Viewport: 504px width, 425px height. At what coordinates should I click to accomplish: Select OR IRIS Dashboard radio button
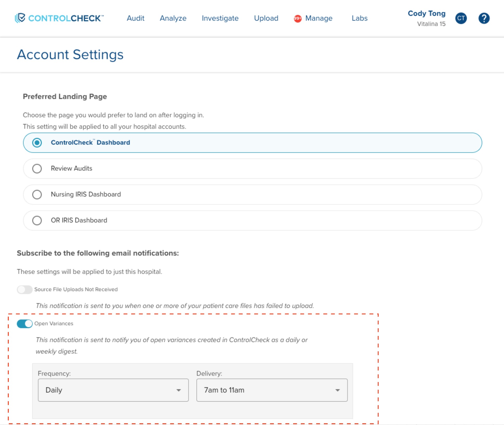pos(37,220)
